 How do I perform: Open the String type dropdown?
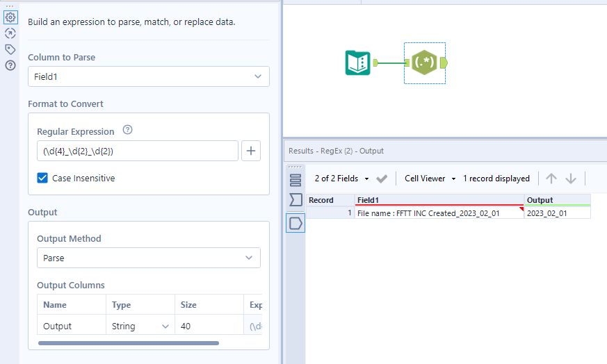coord(140,326)
